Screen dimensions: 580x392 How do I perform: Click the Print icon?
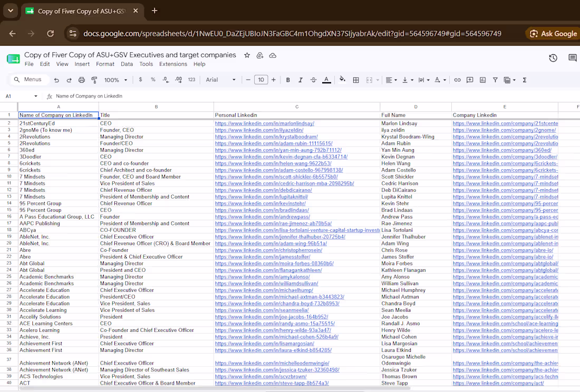pos(82,80)
